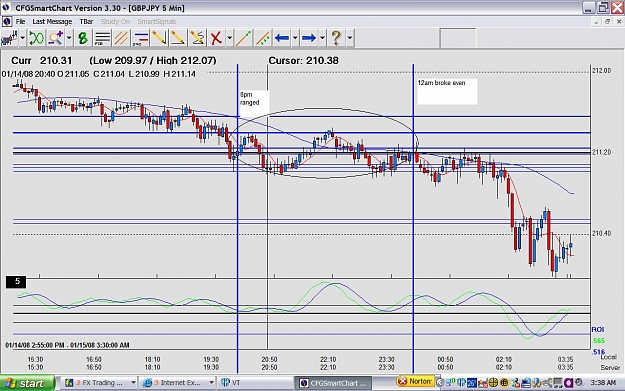Open the TBar menu
This screenshot has width=625, height=391.
click(86, 22)
